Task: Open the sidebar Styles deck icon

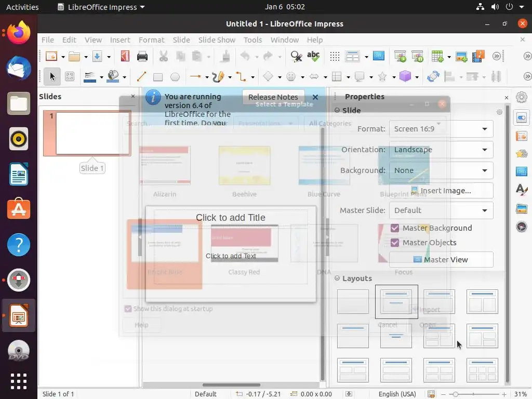Action: pyautogui.click(x=522, y=189)
